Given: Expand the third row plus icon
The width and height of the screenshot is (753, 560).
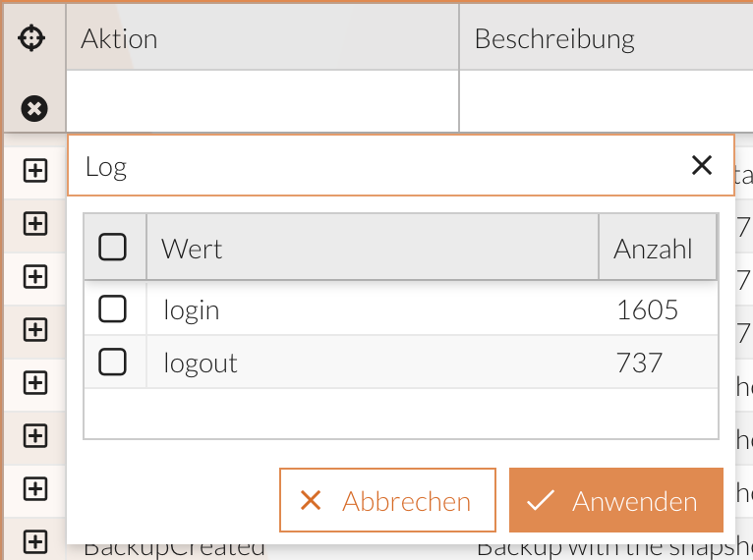Looking at the screenshot, I should tap(35, 277).
